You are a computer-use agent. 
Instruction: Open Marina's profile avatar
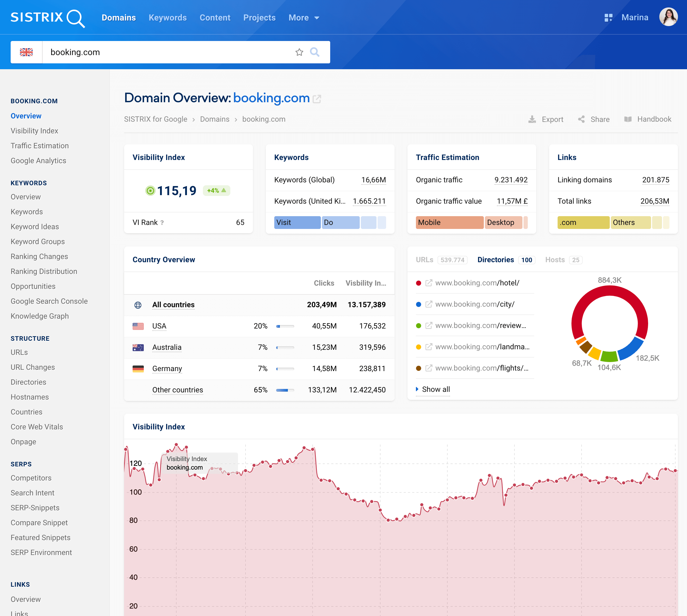pos(668,17)
